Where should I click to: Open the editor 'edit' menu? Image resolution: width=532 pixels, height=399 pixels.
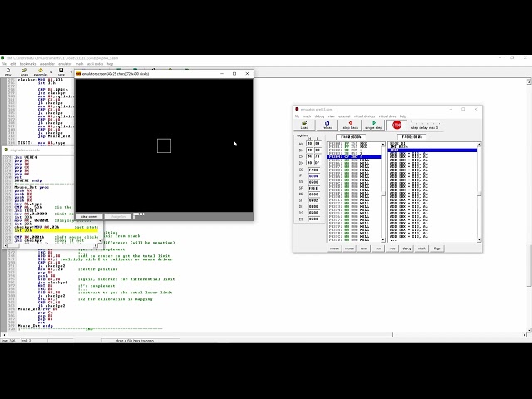(13, 64)
